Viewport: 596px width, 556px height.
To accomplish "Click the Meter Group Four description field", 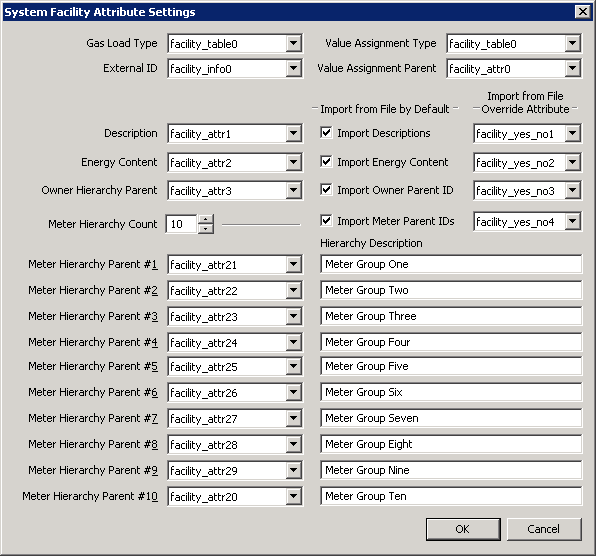I will click(451, 342).
